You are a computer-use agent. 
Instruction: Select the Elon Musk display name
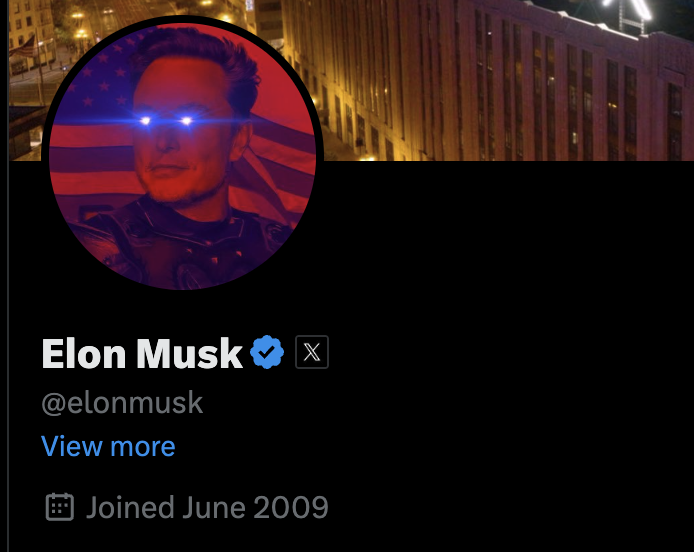[x=142, y=353]
